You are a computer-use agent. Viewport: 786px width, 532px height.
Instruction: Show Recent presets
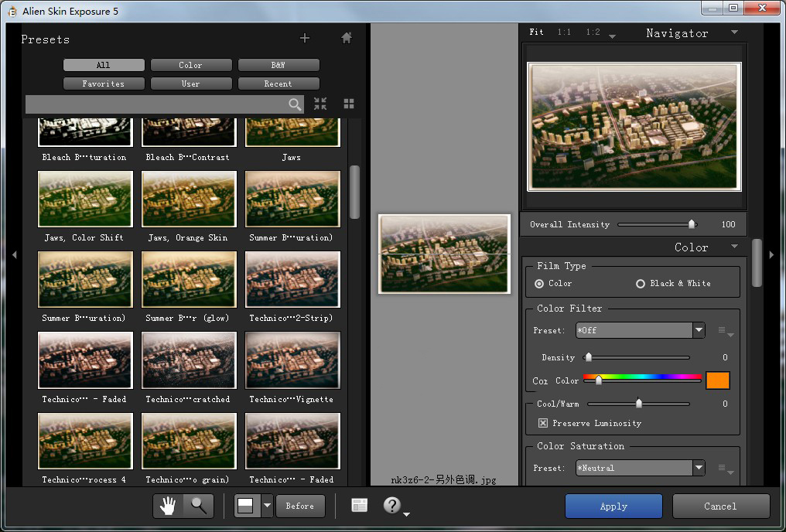pyautogui.click(x=279, y=84)
